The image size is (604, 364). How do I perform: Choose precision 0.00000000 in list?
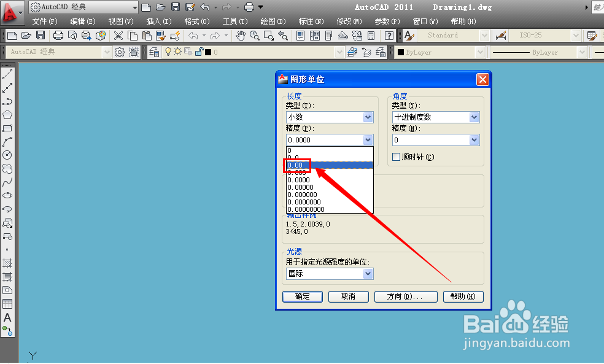pyautogui.click(x=330, y=209)
